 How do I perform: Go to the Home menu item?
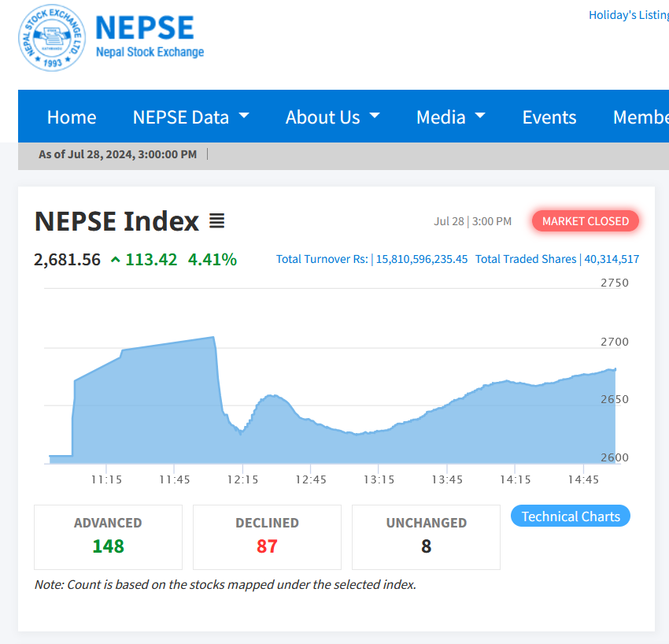pyautogui.click(x=72, y=117)
